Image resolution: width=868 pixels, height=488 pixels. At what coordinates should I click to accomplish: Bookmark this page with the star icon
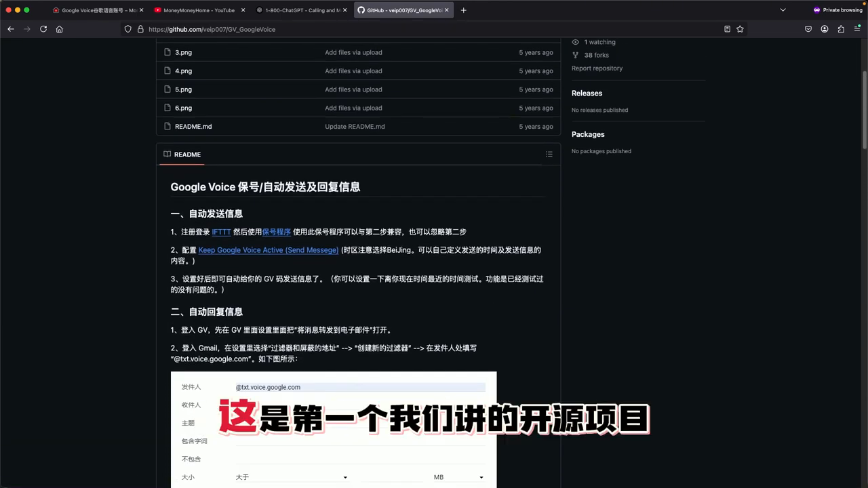740,29
